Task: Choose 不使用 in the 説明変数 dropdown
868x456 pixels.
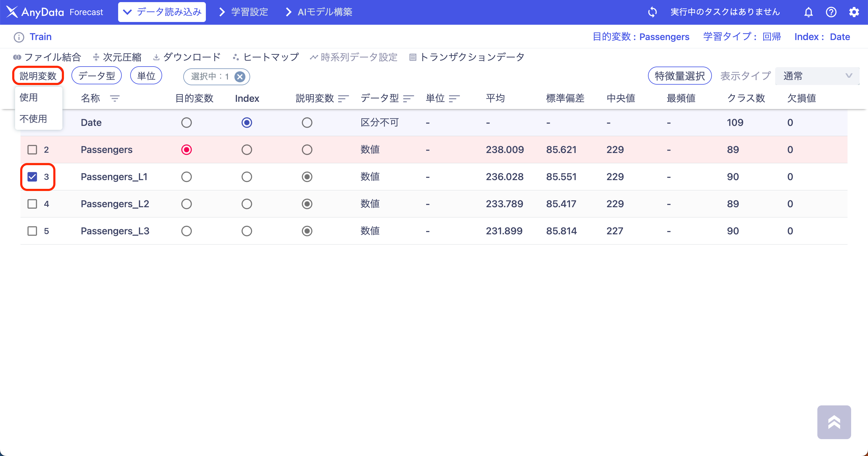Action: click(x=34, y=119)
